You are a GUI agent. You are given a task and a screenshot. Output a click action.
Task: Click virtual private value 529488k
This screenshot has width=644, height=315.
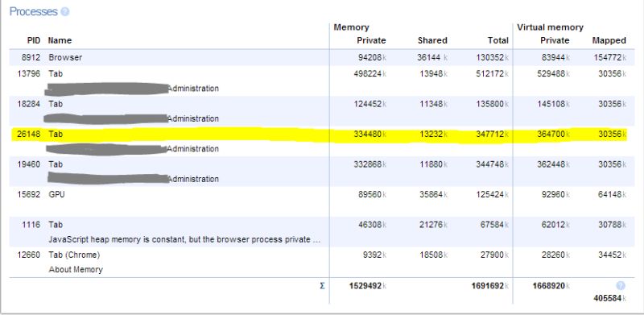pyautogui.click(x=554, y=73)
